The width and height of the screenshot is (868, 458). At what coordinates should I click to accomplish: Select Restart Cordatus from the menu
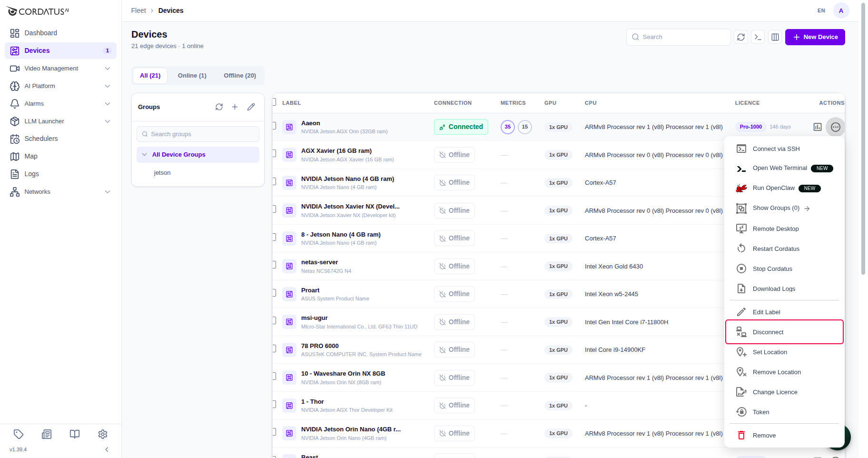click(784, 249)
